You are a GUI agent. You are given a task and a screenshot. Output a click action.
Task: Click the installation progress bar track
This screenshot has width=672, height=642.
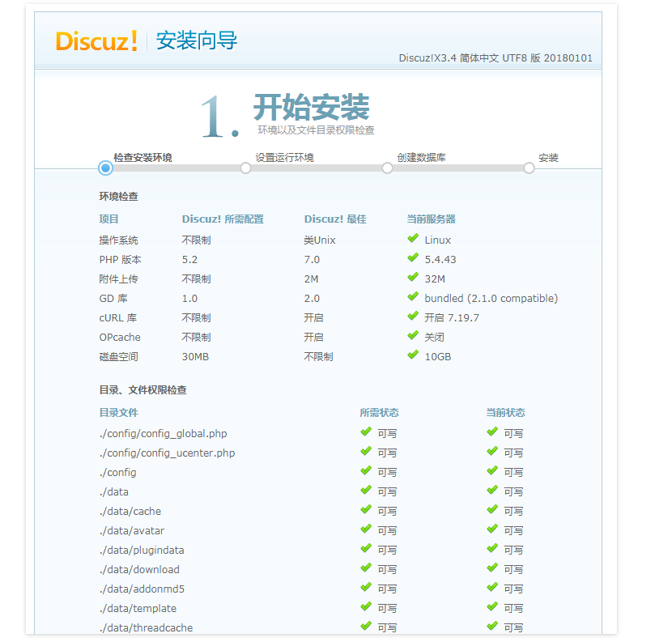point(316,168)
